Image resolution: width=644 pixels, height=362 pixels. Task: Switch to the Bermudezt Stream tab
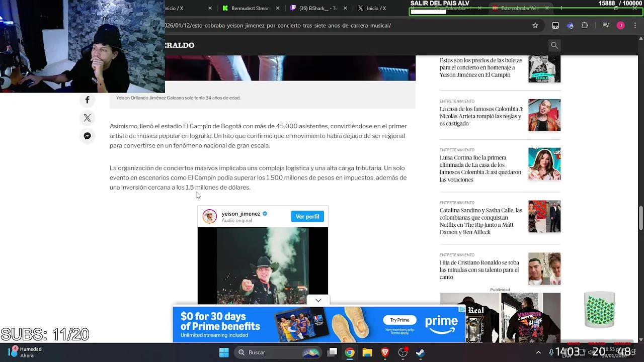[251, 8]
